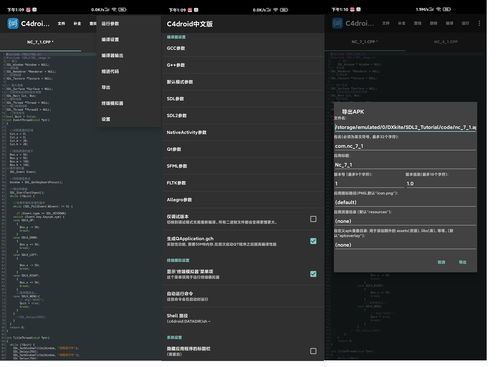Click the version name field showing 1.0
499x367 pixels.
click(441, 183)
